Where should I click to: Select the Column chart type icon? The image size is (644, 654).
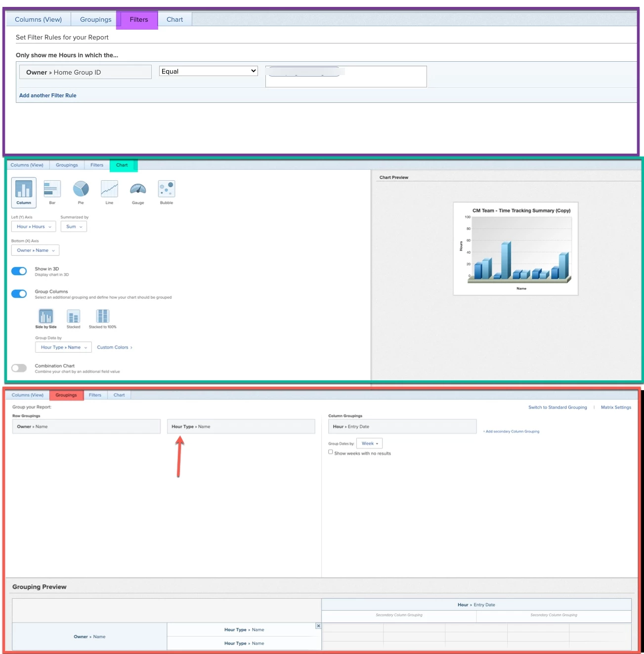24,192
